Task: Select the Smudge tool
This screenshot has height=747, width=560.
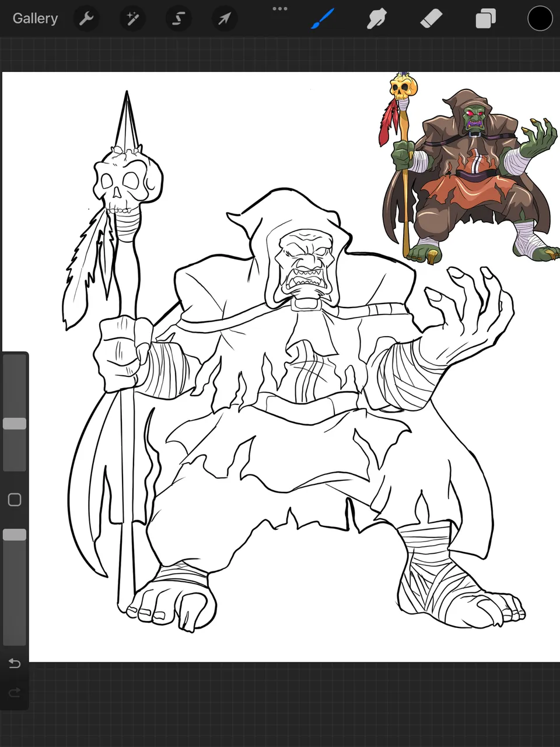Action: pyautogui.click(x=377, y=19)
